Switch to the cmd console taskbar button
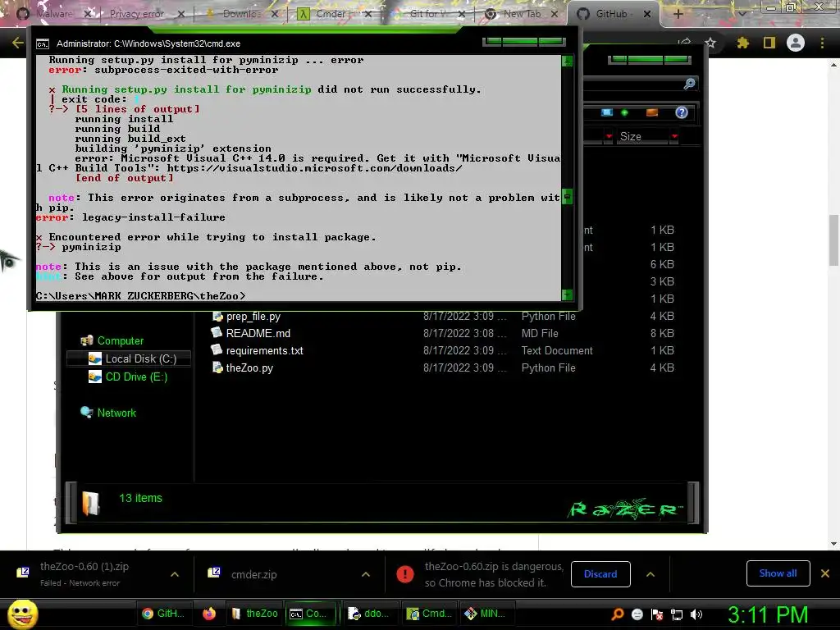This screenshot has width=840, height=630. pos(311,614)
